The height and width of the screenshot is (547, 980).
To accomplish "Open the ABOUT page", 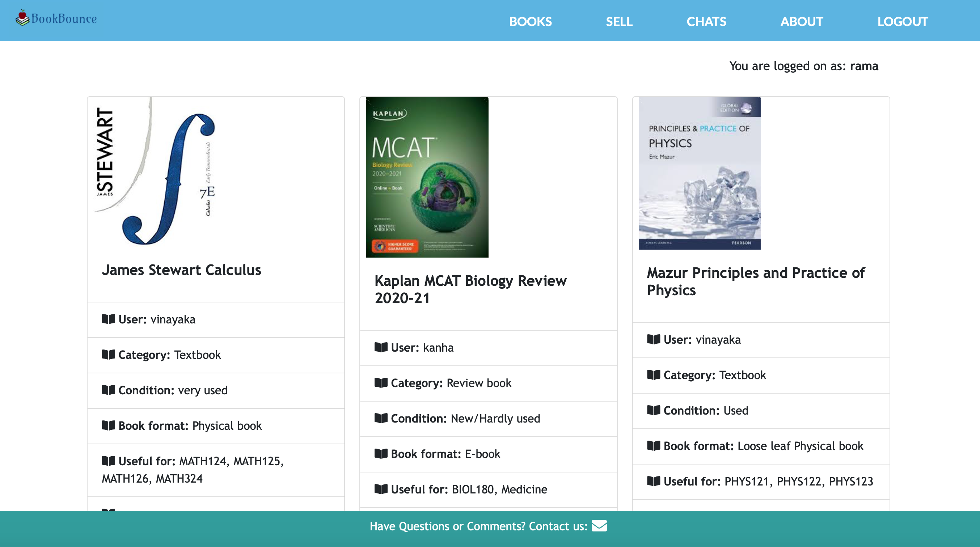I will pos(802,21).
